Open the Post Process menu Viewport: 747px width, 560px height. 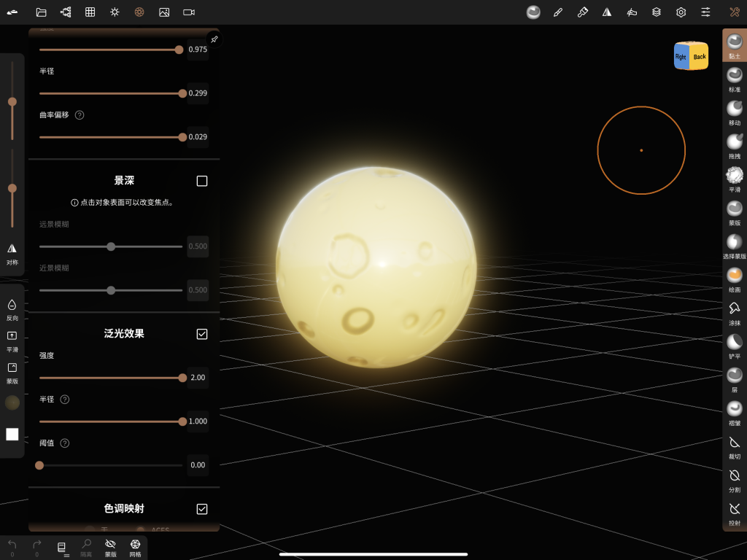(139, 12)
